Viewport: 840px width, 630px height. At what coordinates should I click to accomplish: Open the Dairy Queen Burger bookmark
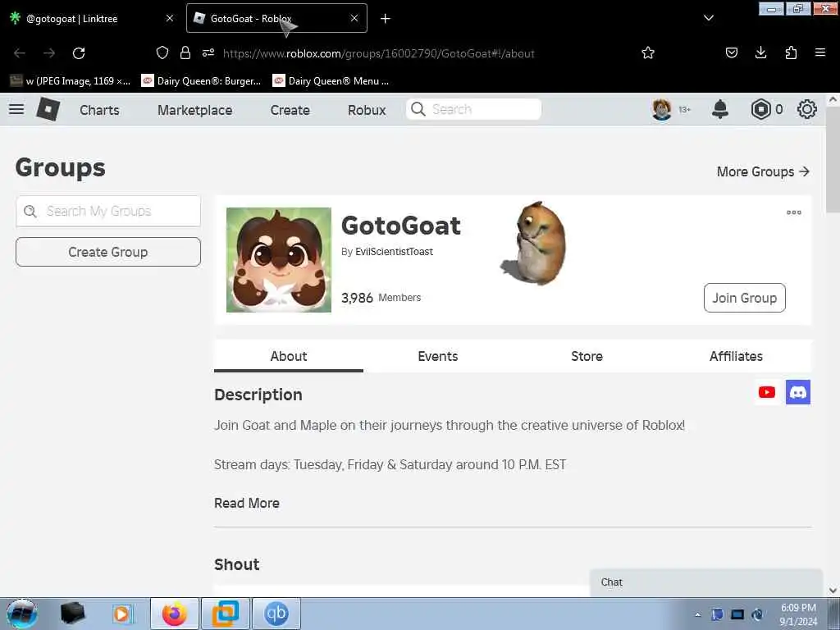coord(201,81)
